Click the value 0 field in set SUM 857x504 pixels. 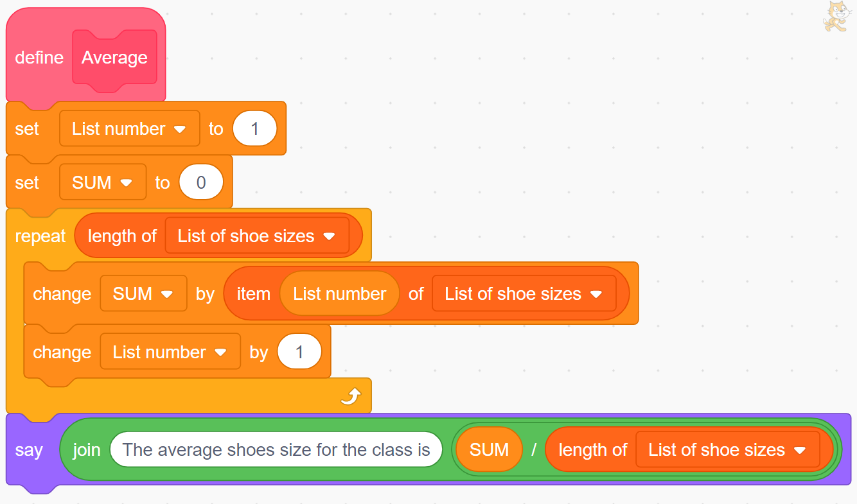(x=201, y=183)
